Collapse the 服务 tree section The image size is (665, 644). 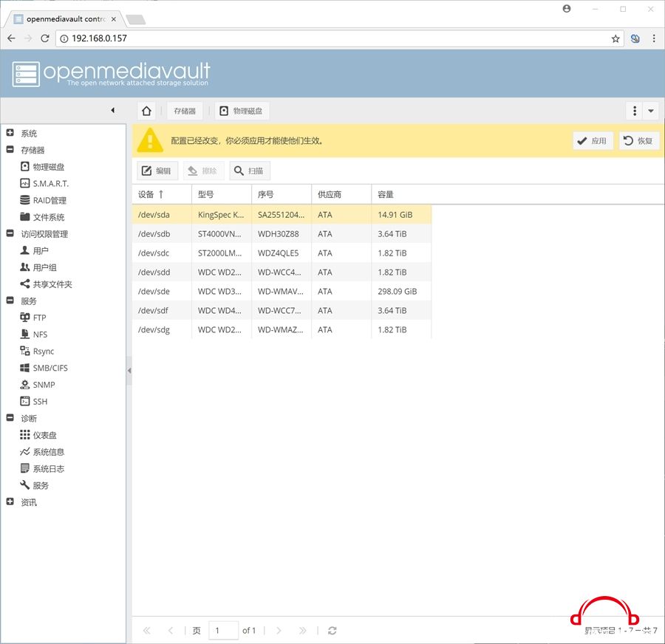[x=10, y=300]
